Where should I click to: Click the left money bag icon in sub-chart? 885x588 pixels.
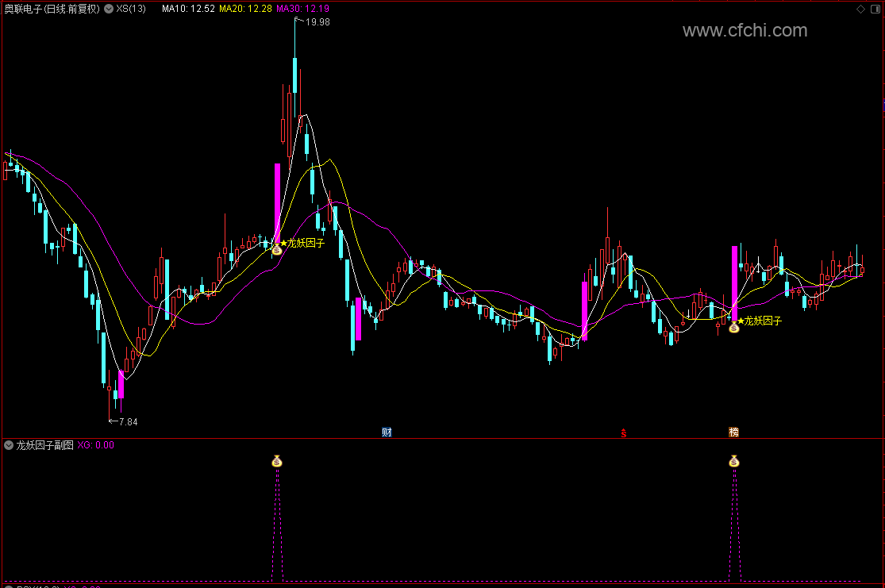tap(276, 462)
